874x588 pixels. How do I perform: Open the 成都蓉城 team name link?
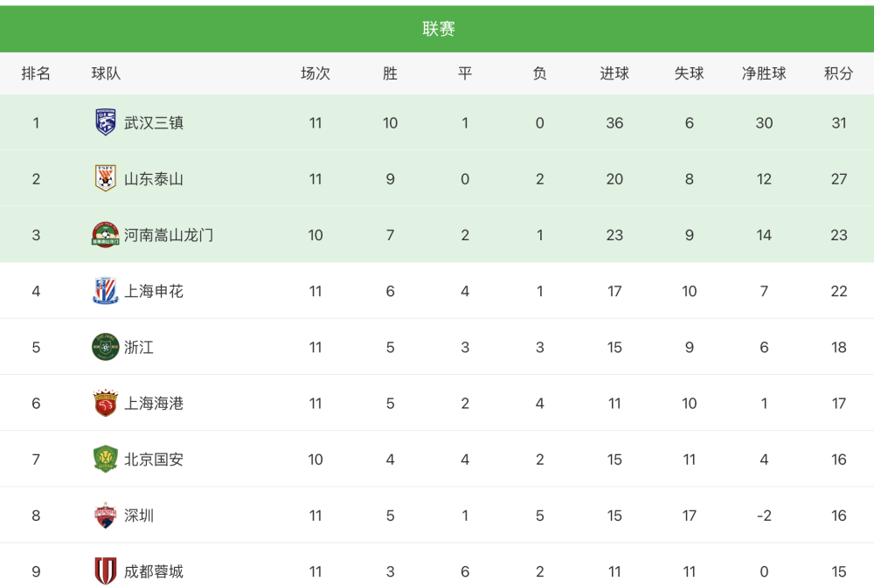[x=153, y=571]
